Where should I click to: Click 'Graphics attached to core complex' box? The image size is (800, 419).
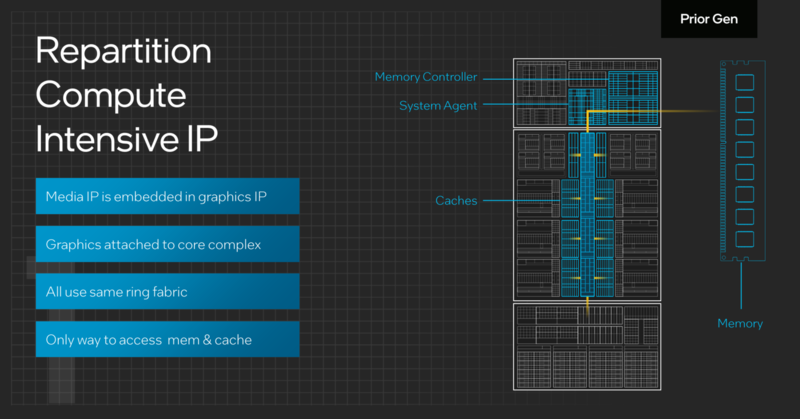pos(167,243)
